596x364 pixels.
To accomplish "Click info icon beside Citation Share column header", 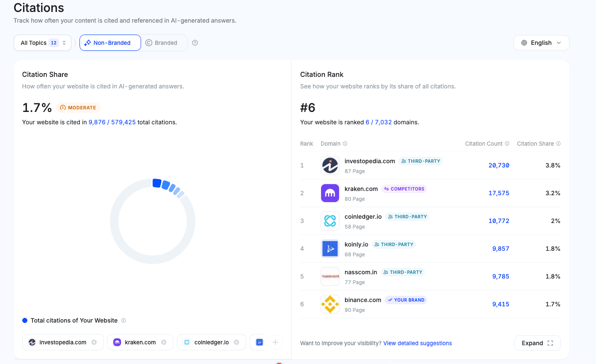I will (558, 144).
